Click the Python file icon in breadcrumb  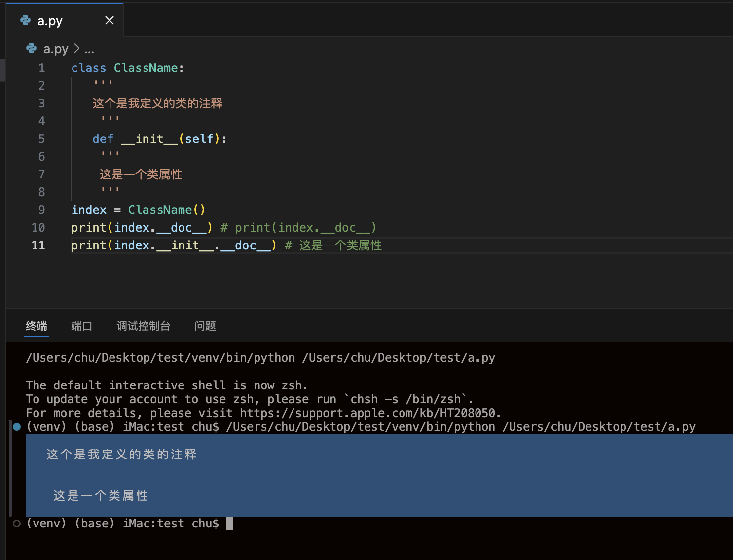coord(32,48)
